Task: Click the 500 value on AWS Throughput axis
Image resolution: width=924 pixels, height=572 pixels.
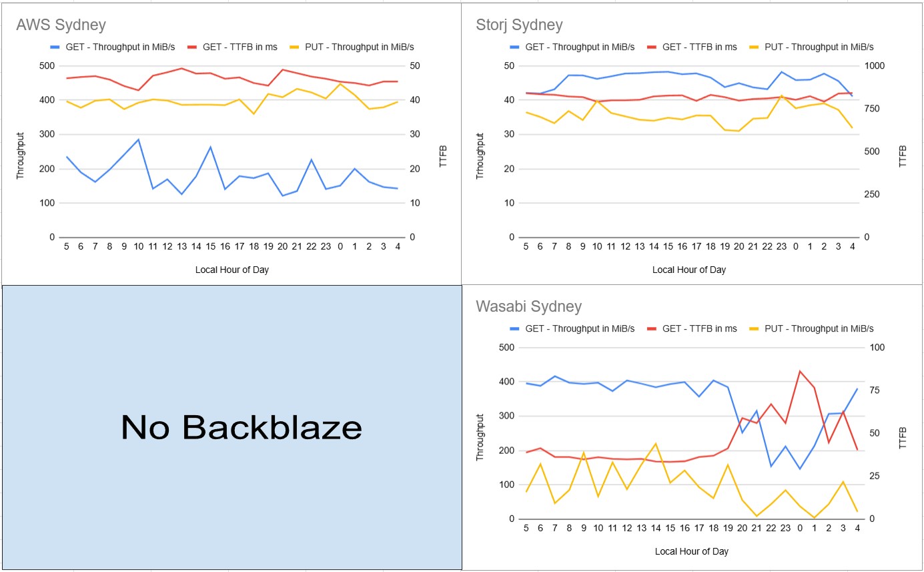Action: 47,65
